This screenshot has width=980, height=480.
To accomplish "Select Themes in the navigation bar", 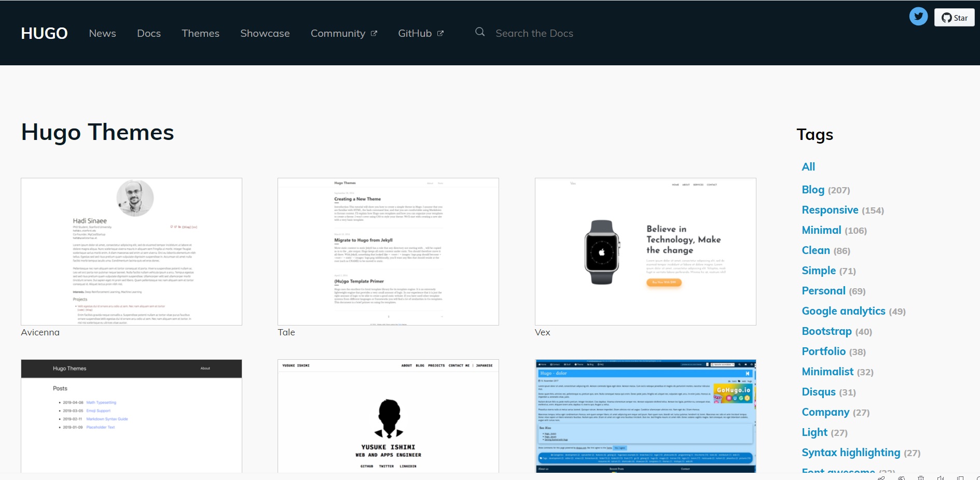I will click(200, 33).
